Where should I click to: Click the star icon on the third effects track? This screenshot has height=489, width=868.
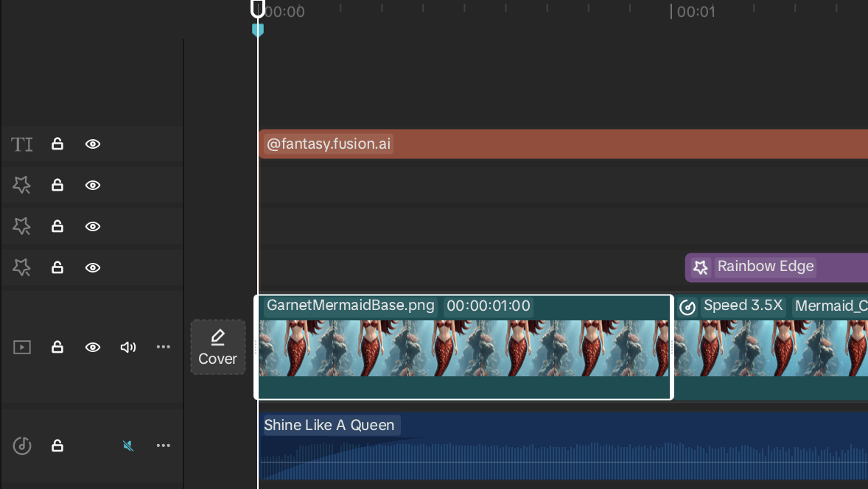point(21,267)
